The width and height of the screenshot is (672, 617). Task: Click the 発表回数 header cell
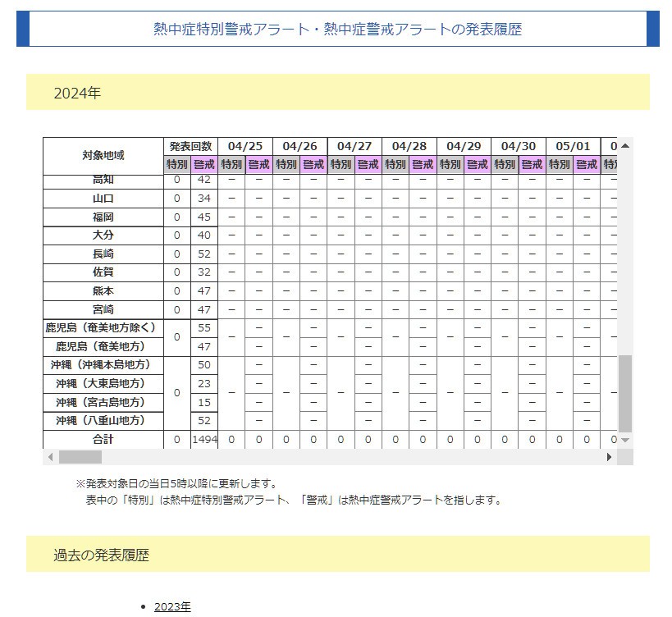[x=190, y=147]
